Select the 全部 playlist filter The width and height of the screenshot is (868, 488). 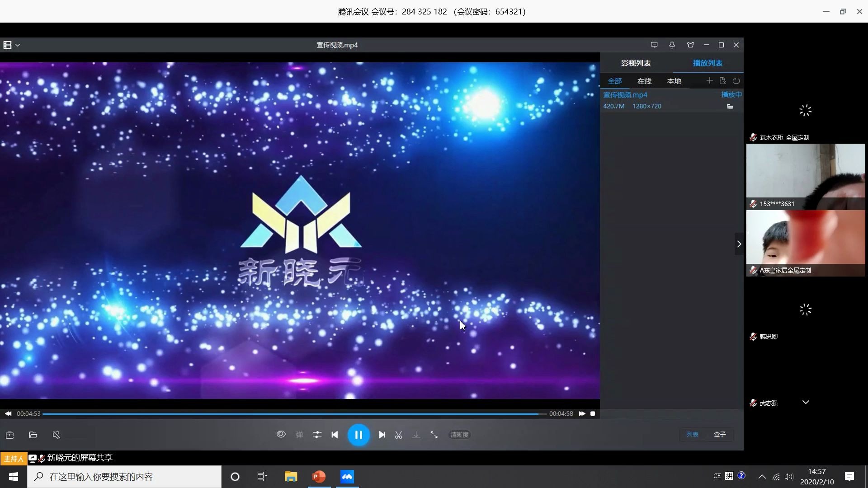614,81
